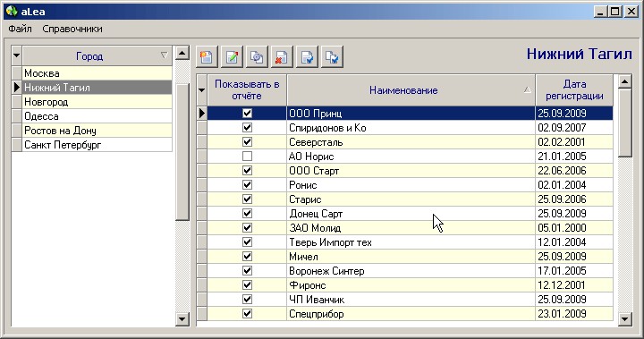Toggle report checkbox for ООО Старт
Screen dimensions: 644x339
247,170
